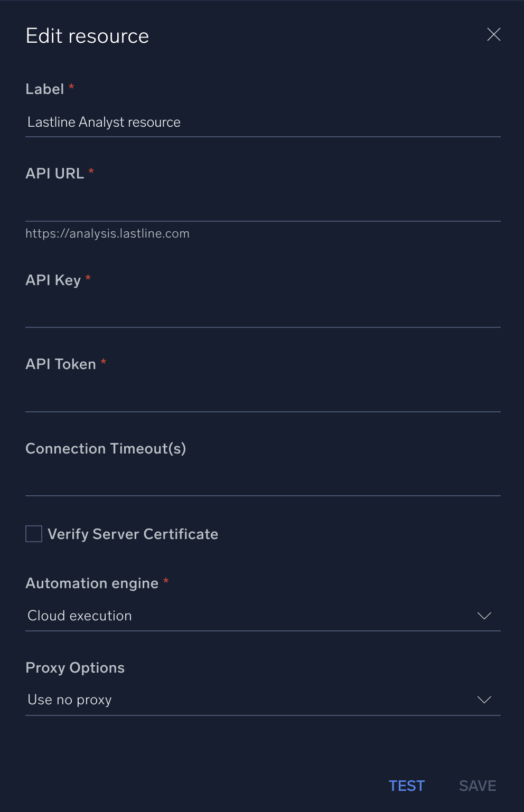Image resolution: width=524 pixels, height=812 pixels.
Task: Click the Verify Server Certificate checkbox label
Action: tap(133, 534)
